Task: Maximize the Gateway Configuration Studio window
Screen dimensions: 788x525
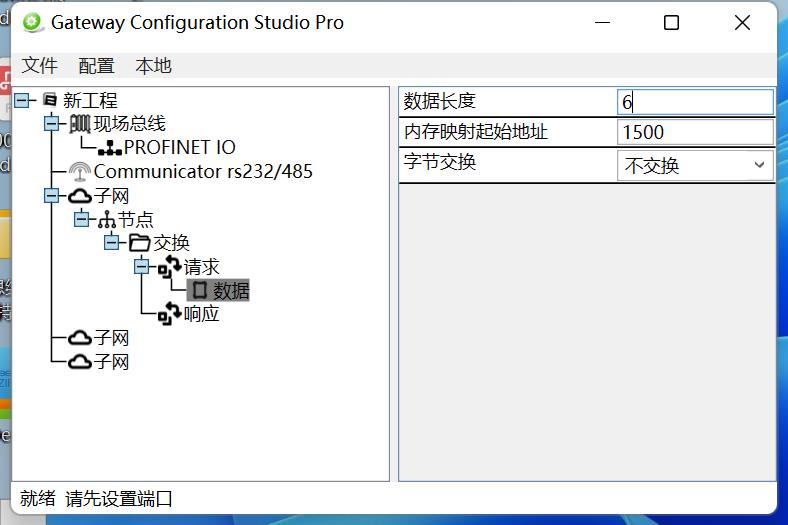Action: (671, 23)
